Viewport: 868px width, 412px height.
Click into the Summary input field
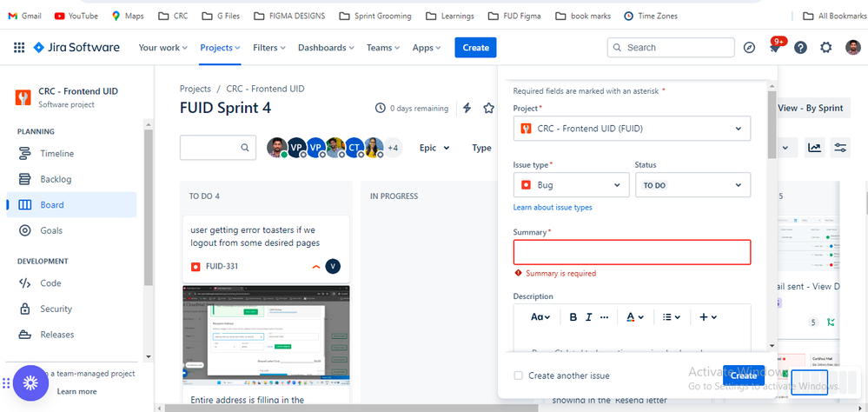pyautogui.click(x=632, y=252)
